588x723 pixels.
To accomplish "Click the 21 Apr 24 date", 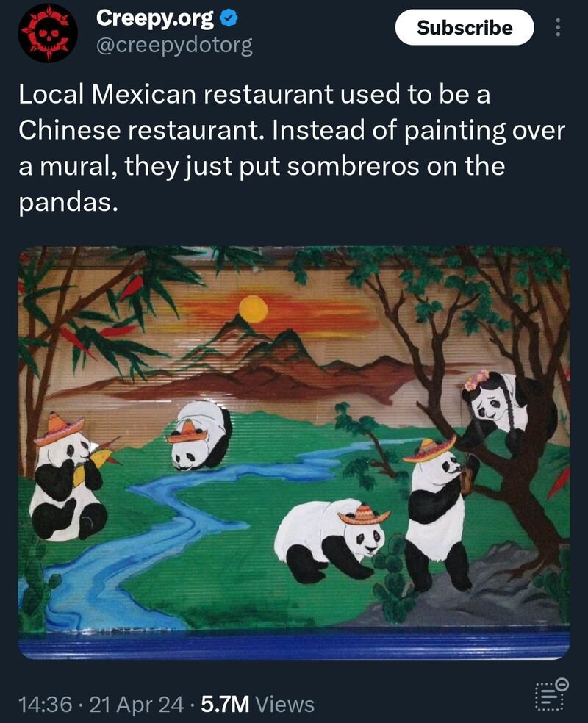I will [137, 704].
